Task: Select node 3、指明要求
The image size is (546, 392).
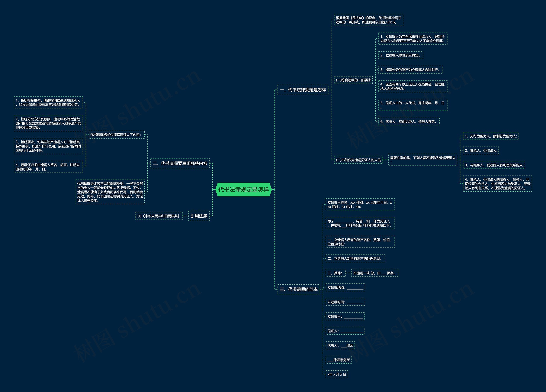Action: [48, 146]
